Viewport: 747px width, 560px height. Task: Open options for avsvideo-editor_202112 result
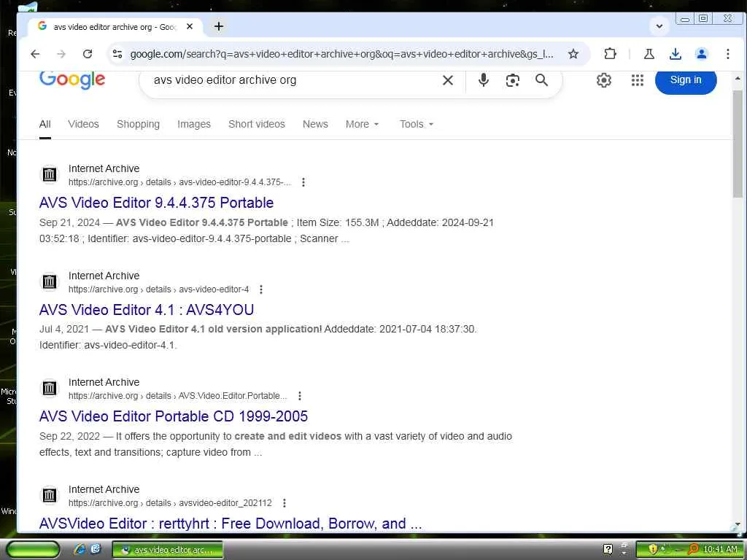tap(285, 503)
